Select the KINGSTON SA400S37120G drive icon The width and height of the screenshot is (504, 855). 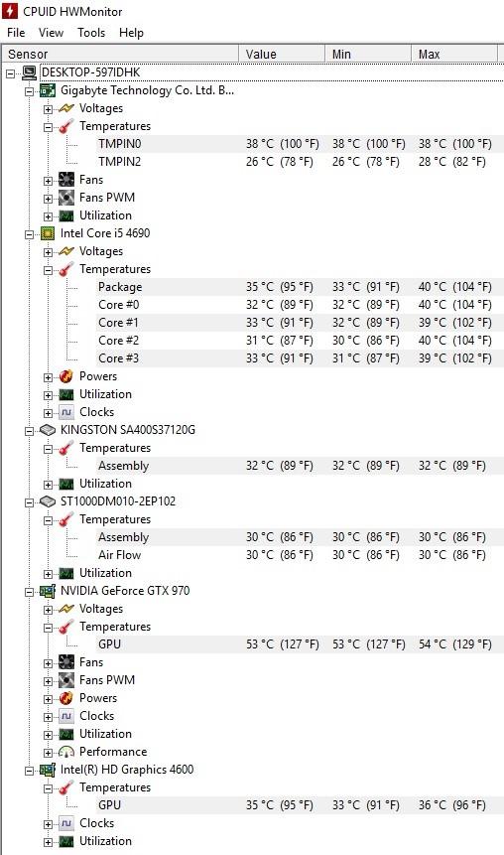pos(48,430)
